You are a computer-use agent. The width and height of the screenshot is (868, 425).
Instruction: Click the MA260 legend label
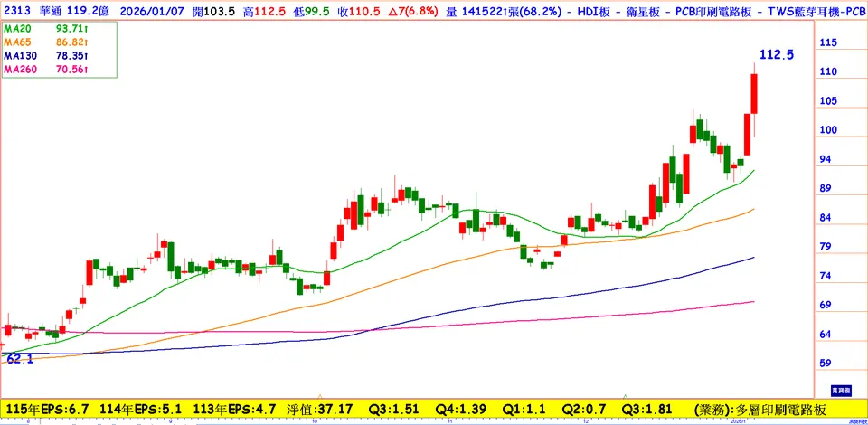click(19, 70)
